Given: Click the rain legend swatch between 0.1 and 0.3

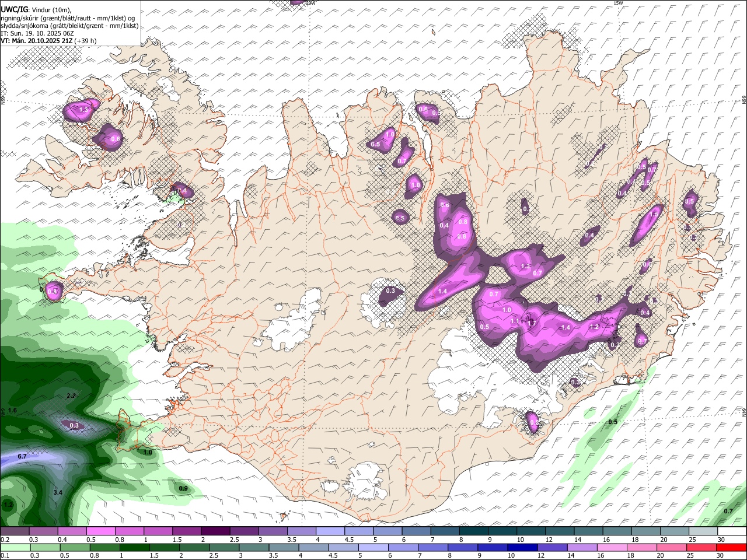Looking at the screenshot, I should 15,548.
